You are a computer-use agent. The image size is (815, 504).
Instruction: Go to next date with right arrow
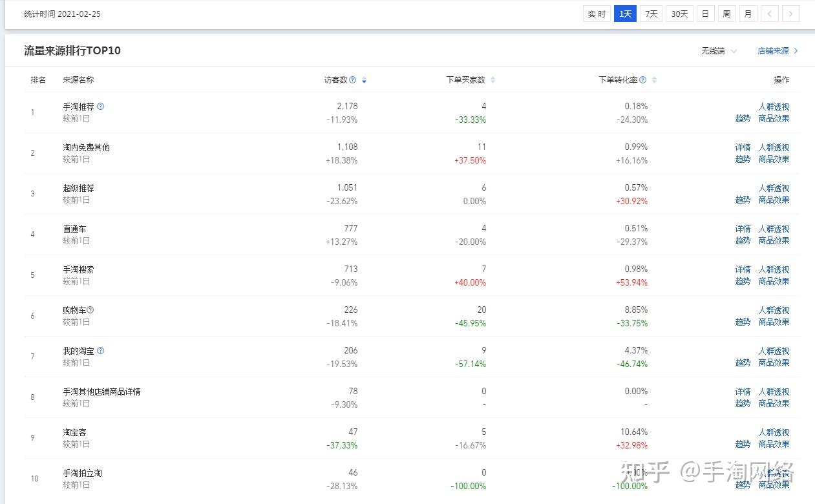(791, 14)
